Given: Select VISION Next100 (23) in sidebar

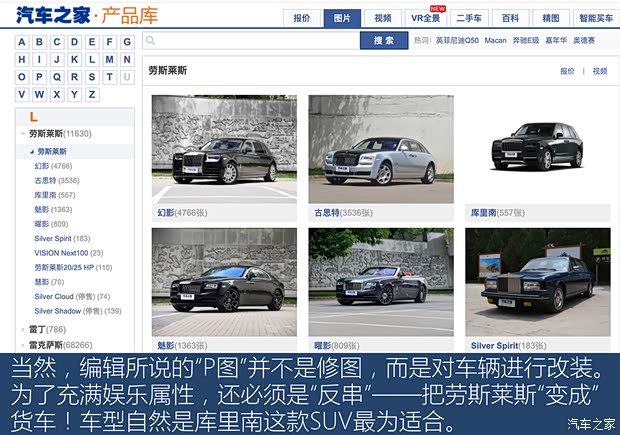Looking at the screenshot, I should 68,253.
